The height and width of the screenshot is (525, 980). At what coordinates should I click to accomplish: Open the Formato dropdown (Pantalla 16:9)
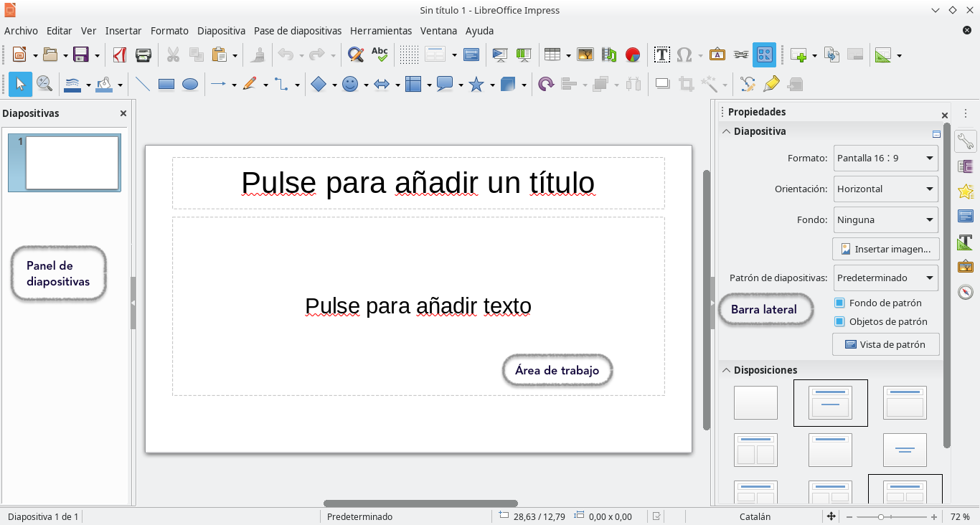886,158
